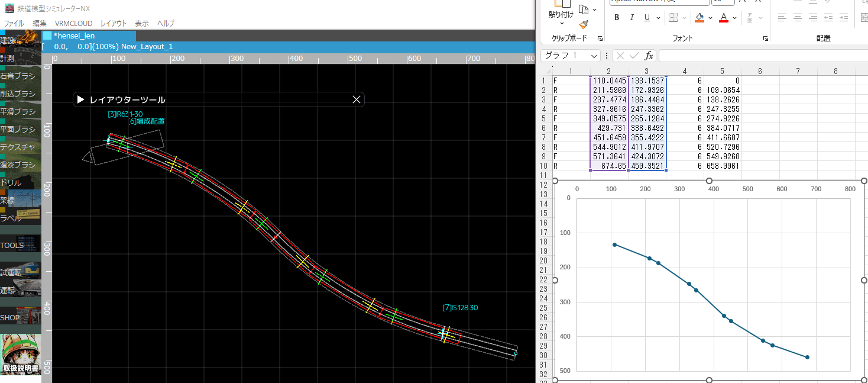
Task: Expand the name box dropdown showing グラフ 1
Action: [x=594, y=56]
